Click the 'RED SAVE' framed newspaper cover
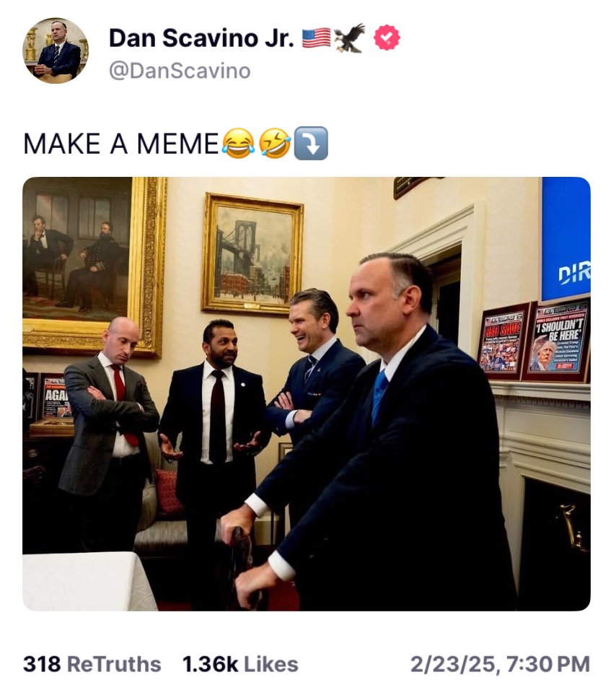This screenshot has width=616, height=685. pyautogui.click(x=503, y=342)
